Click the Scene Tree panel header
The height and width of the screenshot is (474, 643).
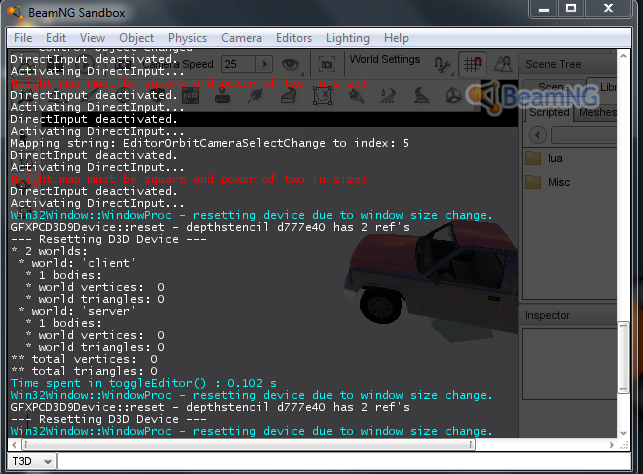pos(568,64)
